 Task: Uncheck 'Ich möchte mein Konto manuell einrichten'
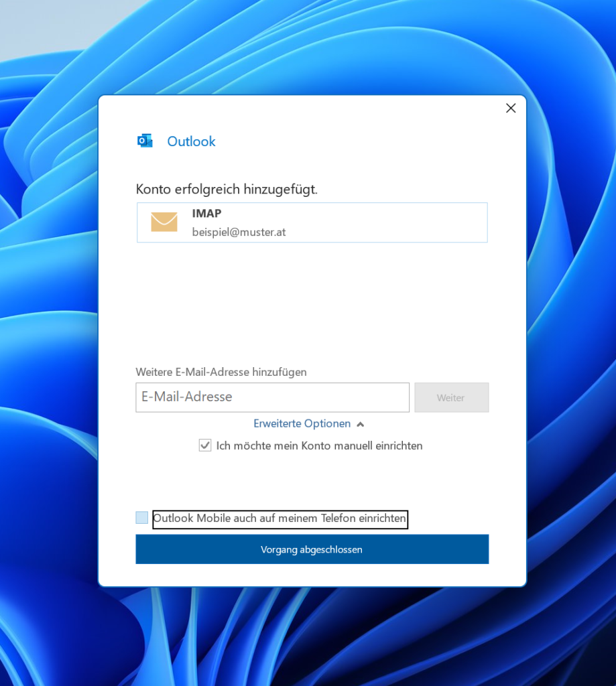point(204,445)
